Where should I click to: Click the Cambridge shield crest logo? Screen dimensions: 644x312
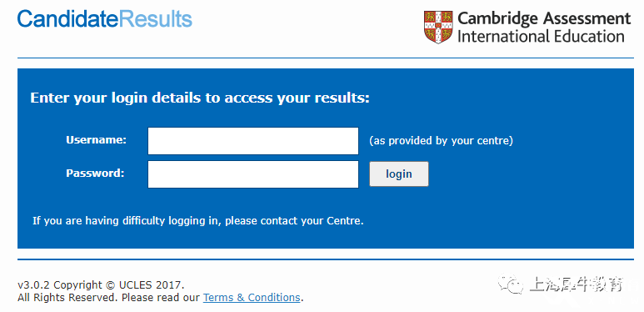click(x=438, y=28)
